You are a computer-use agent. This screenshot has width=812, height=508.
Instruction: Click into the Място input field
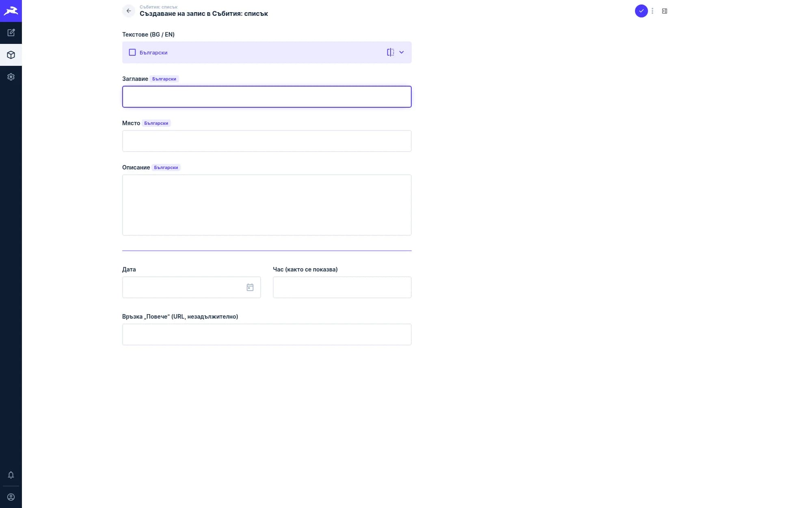267,141
